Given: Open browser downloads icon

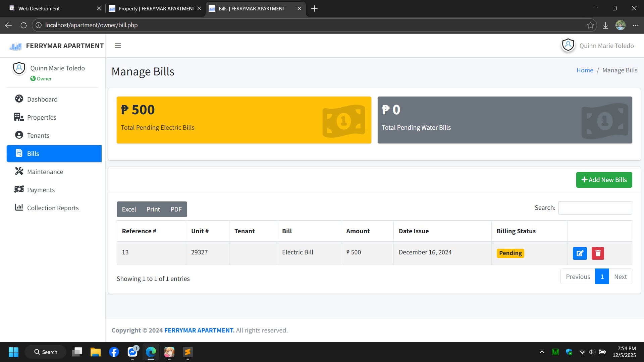Looking at the screenshot, I should pyautogui.click(x=605, y=25).
